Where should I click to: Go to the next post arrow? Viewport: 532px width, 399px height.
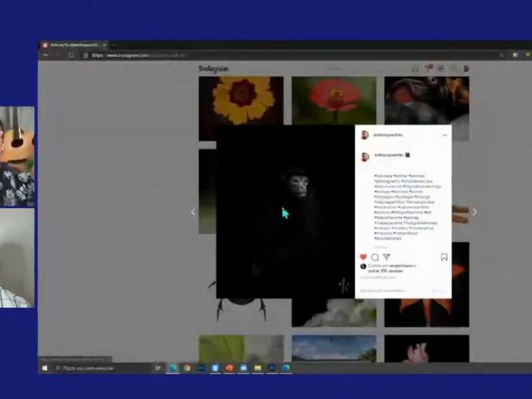[474, 212]
